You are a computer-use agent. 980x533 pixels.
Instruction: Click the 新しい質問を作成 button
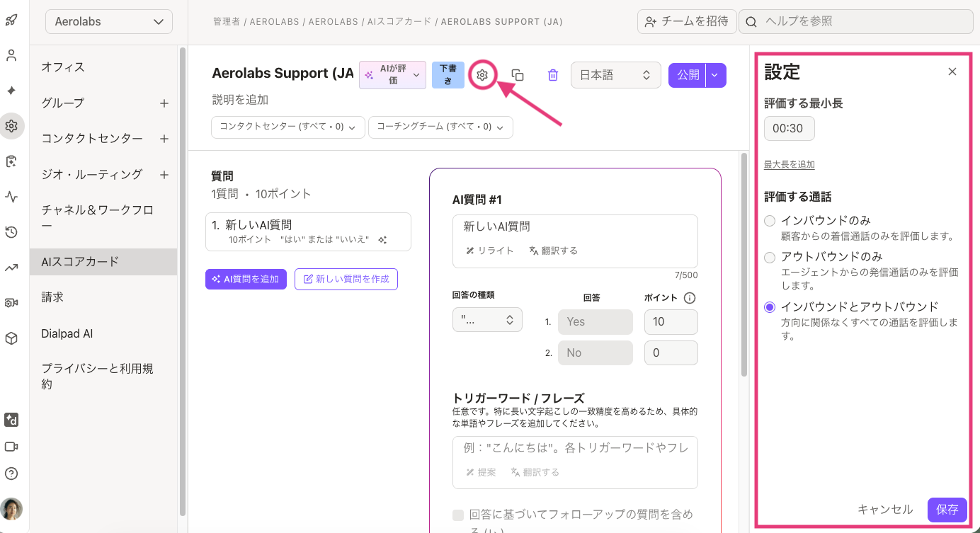[346, 279]
